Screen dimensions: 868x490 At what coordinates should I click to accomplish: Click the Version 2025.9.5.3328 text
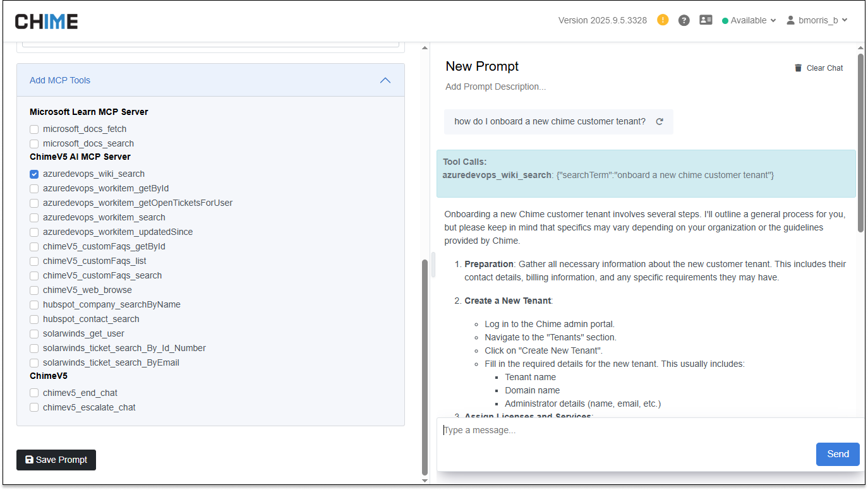[603, 20]
